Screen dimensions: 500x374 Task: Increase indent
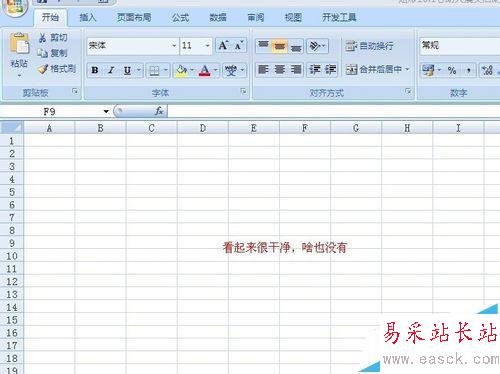click(x=331, y=70)
